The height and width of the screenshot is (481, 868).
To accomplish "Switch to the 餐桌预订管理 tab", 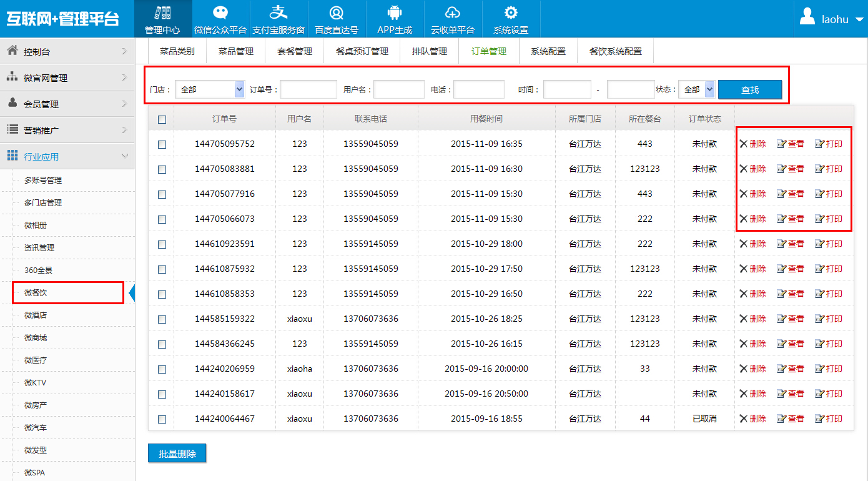I will [362, 51].
